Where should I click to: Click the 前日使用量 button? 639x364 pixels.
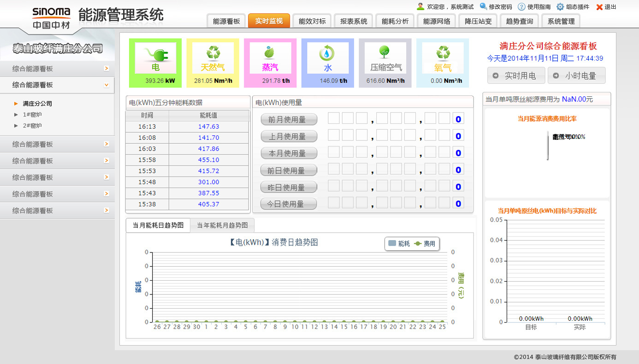coord(289,170)
